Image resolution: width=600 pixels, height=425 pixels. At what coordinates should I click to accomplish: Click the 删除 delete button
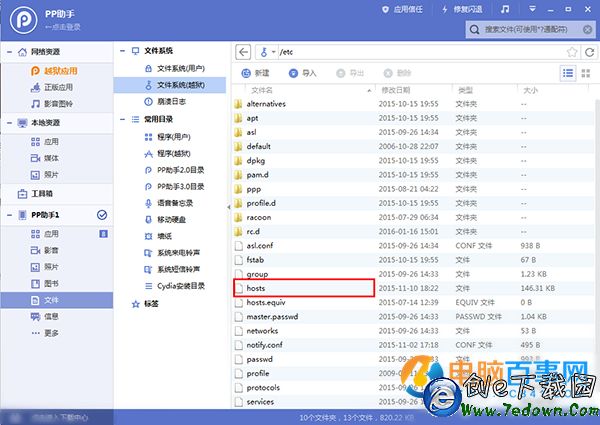tap(397, 73)
